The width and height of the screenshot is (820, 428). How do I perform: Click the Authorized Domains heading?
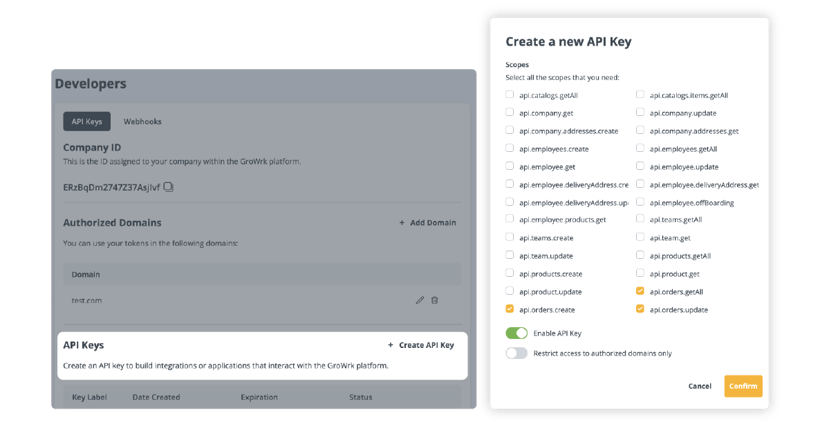tap(112, 222)
